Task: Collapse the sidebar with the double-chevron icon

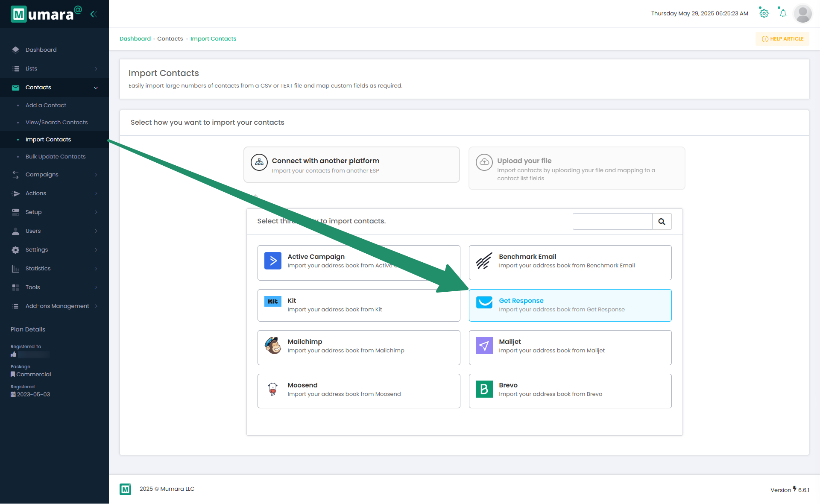Action: pyautogui.click(x=94, y=14)
